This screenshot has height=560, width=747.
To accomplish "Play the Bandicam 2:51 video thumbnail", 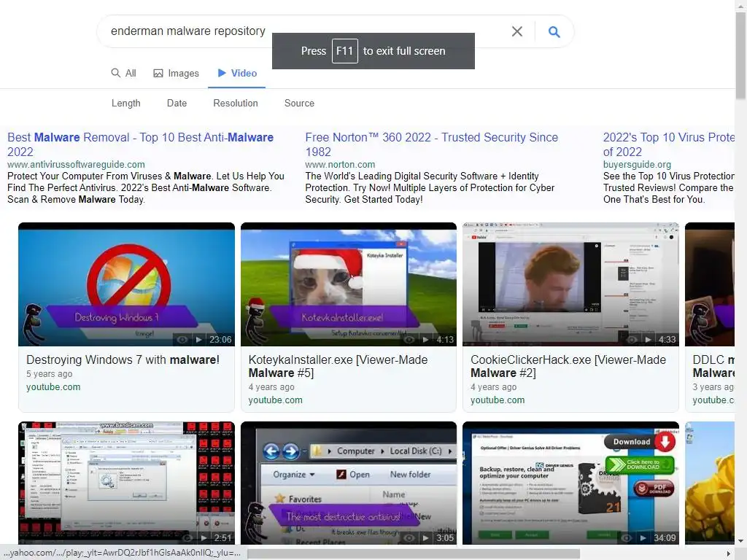I will [126, 483].
